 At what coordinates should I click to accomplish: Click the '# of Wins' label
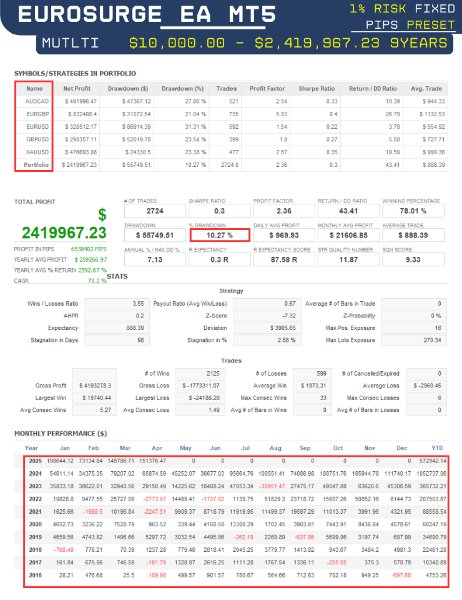click(x=157, y=373)
